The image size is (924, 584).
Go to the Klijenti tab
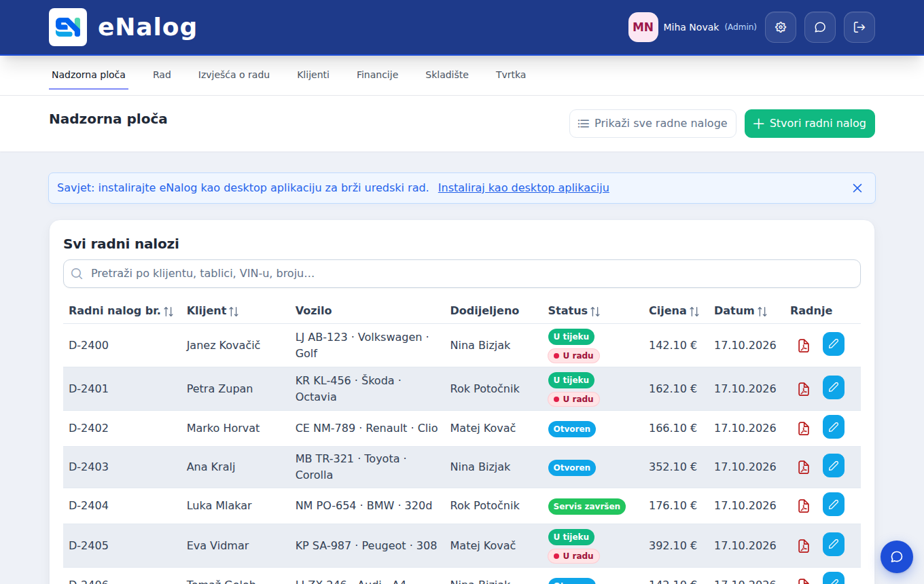pos(313,75)
